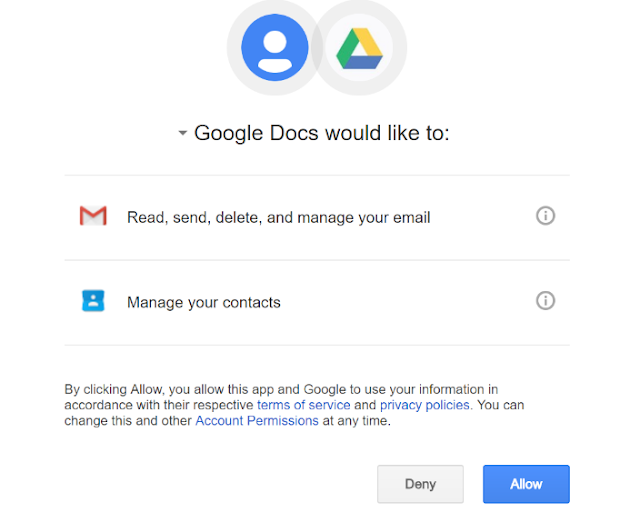The image size is (640, 513).
Task: Click "at any time." at disclaimer end
Action: coord(357,421)
